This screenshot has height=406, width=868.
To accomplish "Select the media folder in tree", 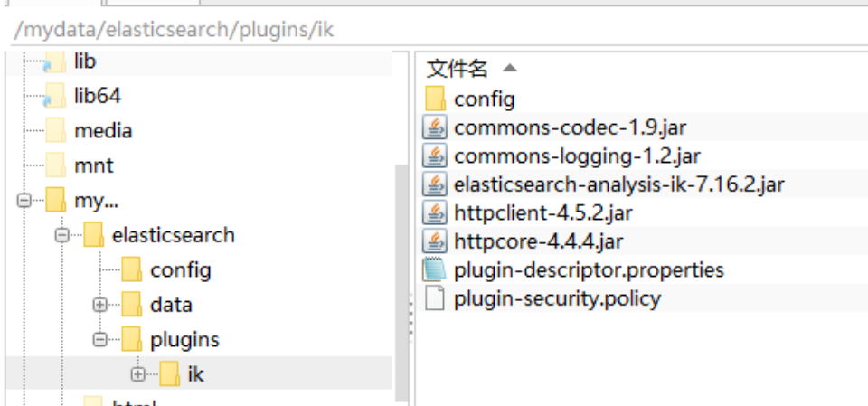I will click(102, 131).
